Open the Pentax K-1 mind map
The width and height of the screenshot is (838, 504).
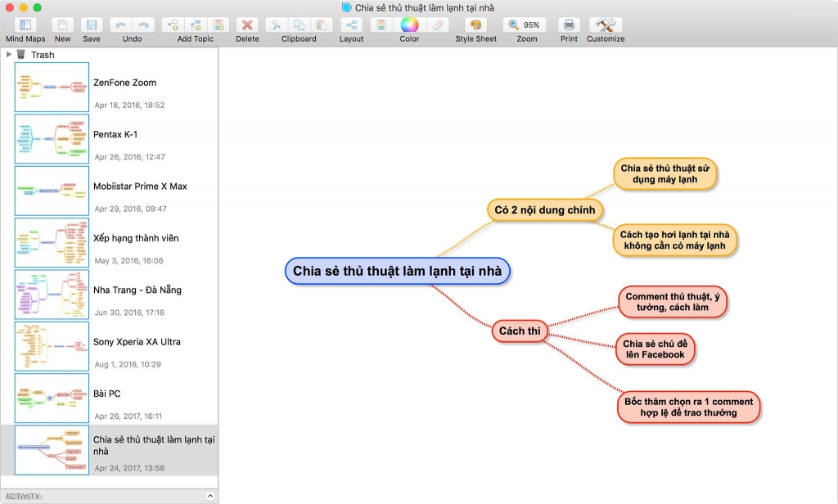point(110,139)
